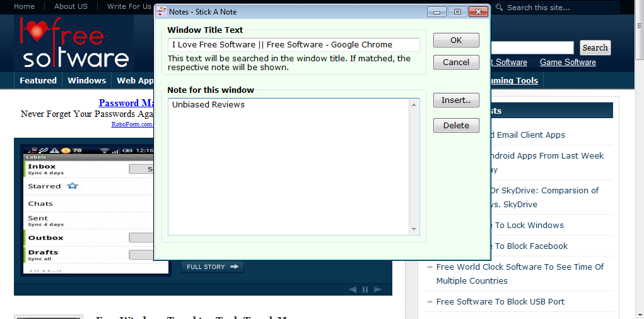The width and height of the screenshot is (644, 319).
Task: Click the magnifier icon beside Search this site
Action: pyautogui.click(x=499, y=8)
